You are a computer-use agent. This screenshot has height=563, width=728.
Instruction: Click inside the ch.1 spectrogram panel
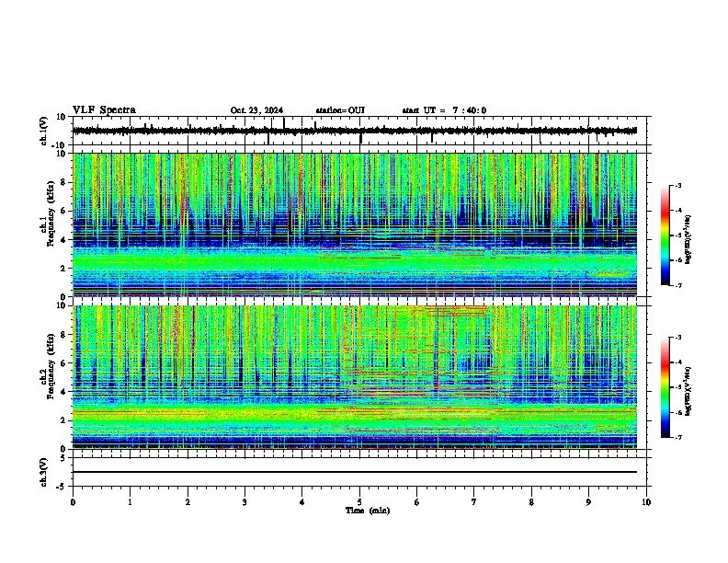[x=354, y=224]
